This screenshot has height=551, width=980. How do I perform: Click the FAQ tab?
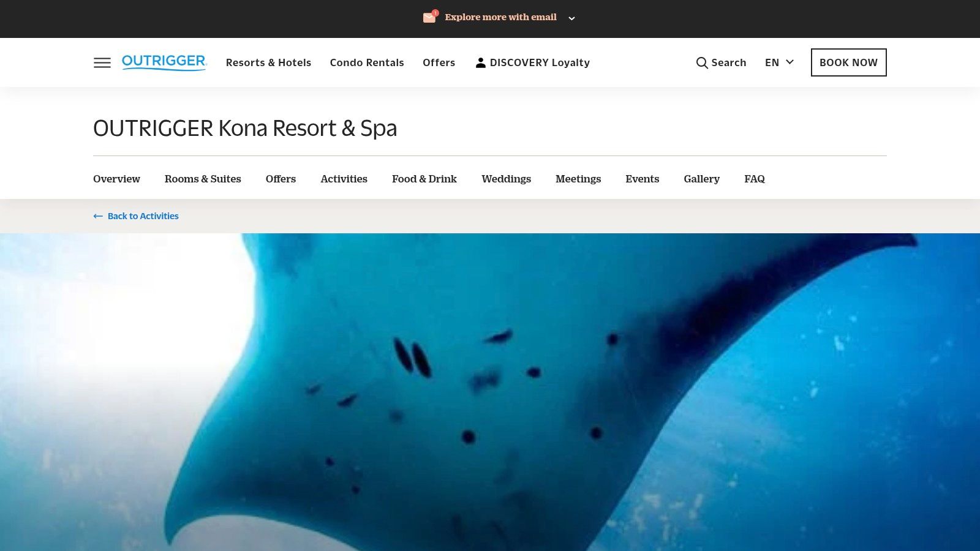coord(754,179)
